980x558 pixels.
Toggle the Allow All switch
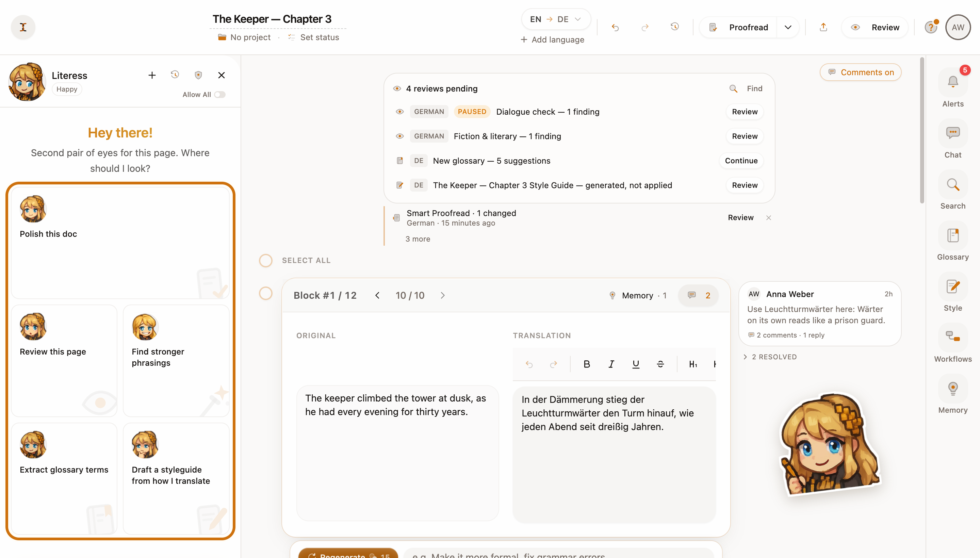point(219,95)
